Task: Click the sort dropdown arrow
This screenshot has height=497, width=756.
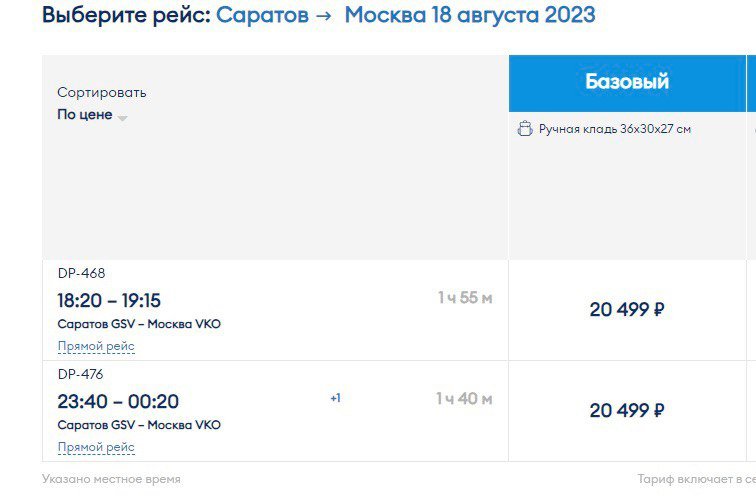Action: click(x=122, y=118)
